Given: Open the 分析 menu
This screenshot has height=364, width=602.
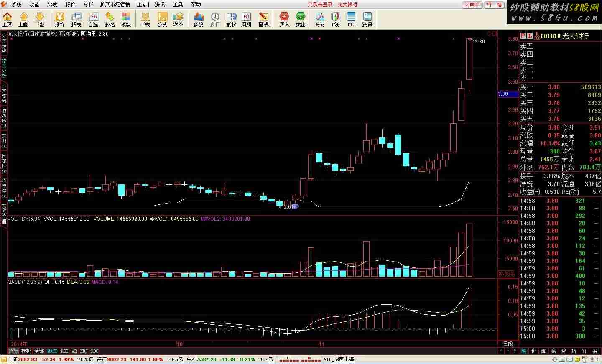Looking at the screenshot, I should coord(88,4).
